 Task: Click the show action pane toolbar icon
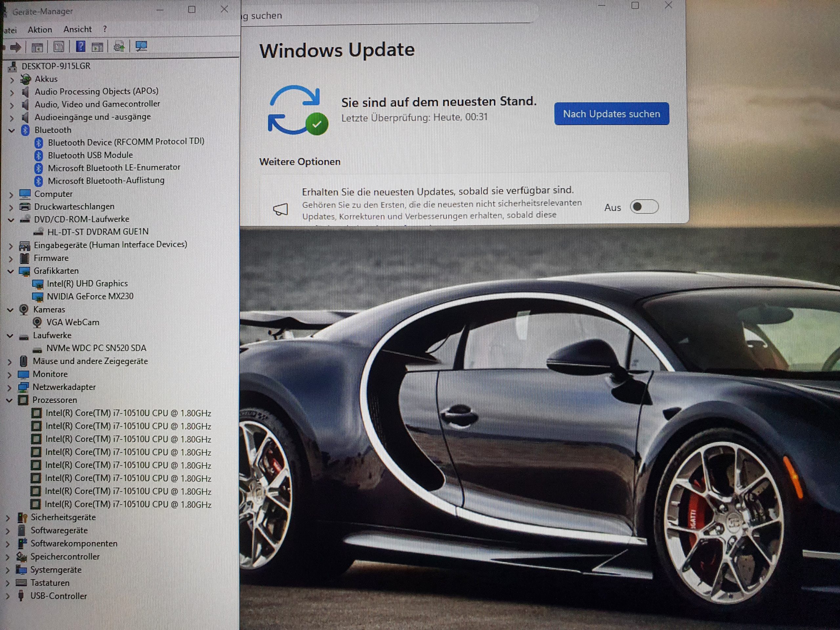(x=97, y=47)
